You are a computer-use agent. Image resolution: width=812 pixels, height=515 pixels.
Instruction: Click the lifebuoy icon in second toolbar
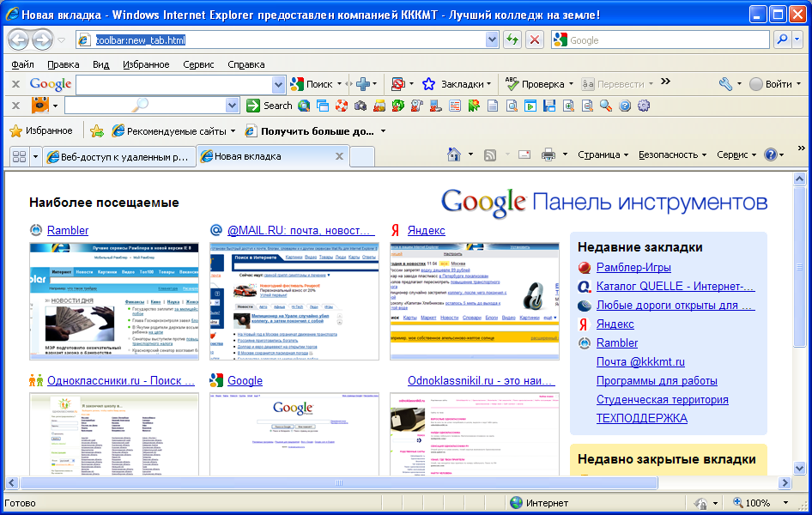(x=342, y=106)
